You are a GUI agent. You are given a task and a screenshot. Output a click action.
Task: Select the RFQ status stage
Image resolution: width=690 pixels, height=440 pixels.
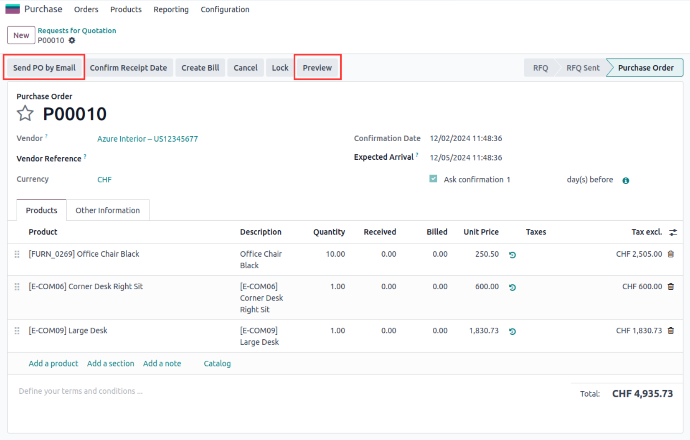(540, 68)
